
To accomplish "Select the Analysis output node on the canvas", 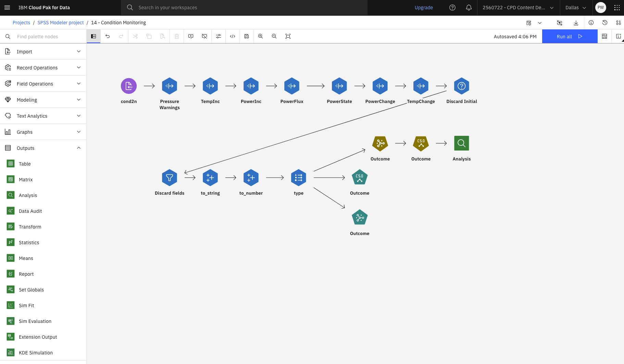I will tap(461, 143).
